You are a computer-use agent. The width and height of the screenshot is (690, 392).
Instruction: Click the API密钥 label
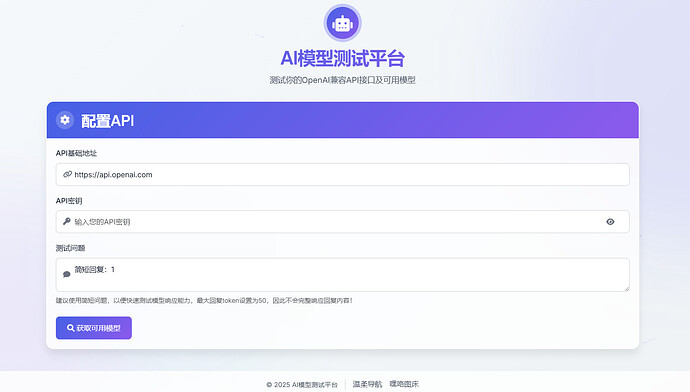point(69,201)
